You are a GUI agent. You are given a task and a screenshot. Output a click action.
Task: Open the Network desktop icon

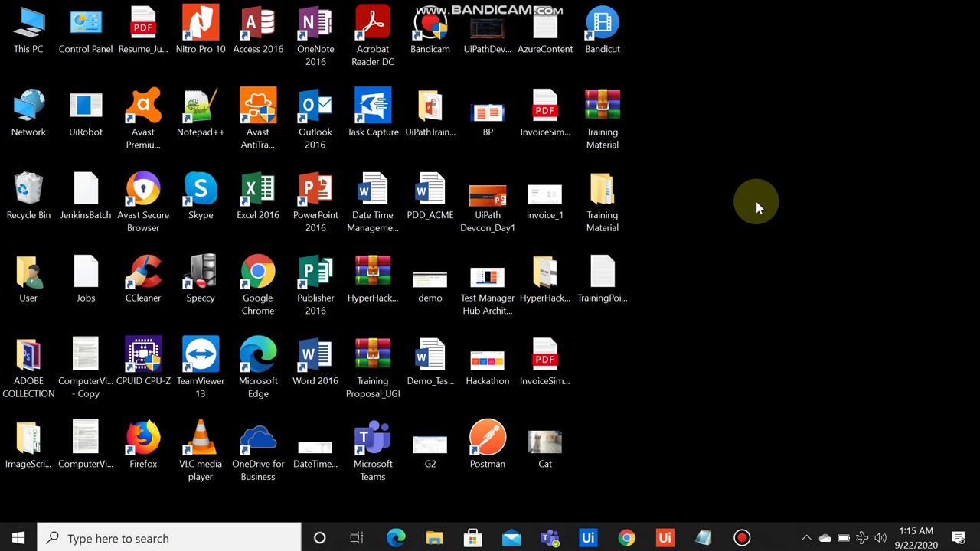pyautogui.click(x=28, y=113)
